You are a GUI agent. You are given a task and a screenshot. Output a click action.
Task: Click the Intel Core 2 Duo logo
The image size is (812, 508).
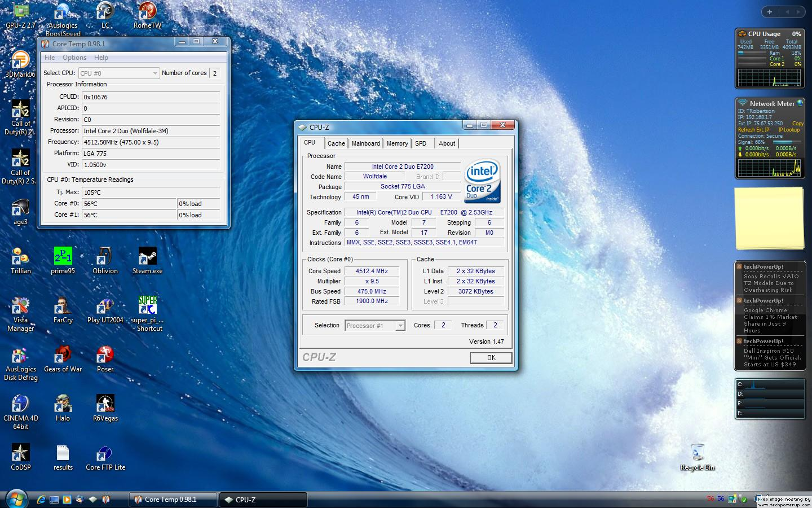482,181
